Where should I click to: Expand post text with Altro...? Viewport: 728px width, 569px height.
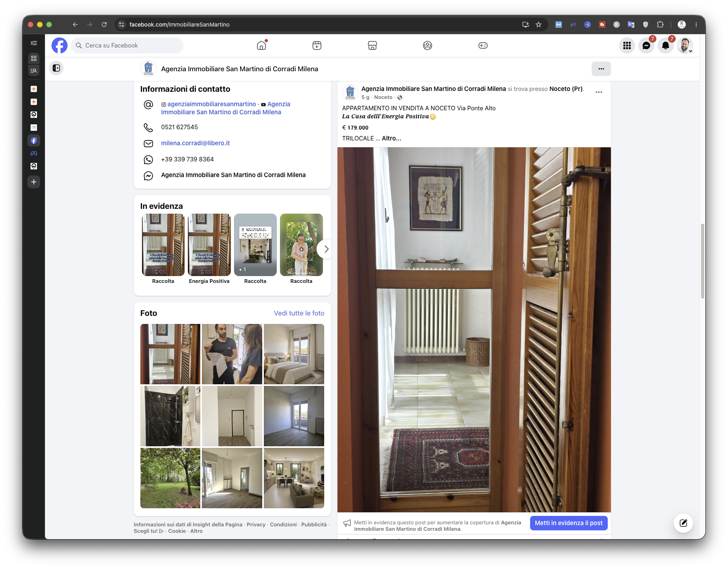tap(391, 138)
